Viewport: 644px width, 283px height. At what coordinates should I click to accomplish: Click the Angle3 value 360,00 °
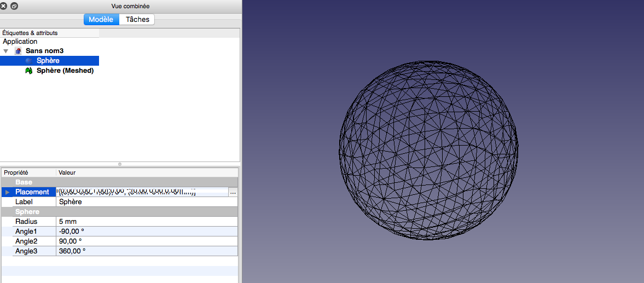[147, 251]
